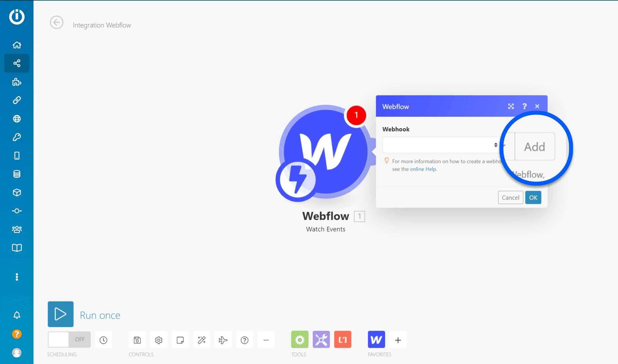The width and height of the screenshot is (618, 364).
Task: Expand the Webflow dialog to fullscreen
Action: [511, 106]
